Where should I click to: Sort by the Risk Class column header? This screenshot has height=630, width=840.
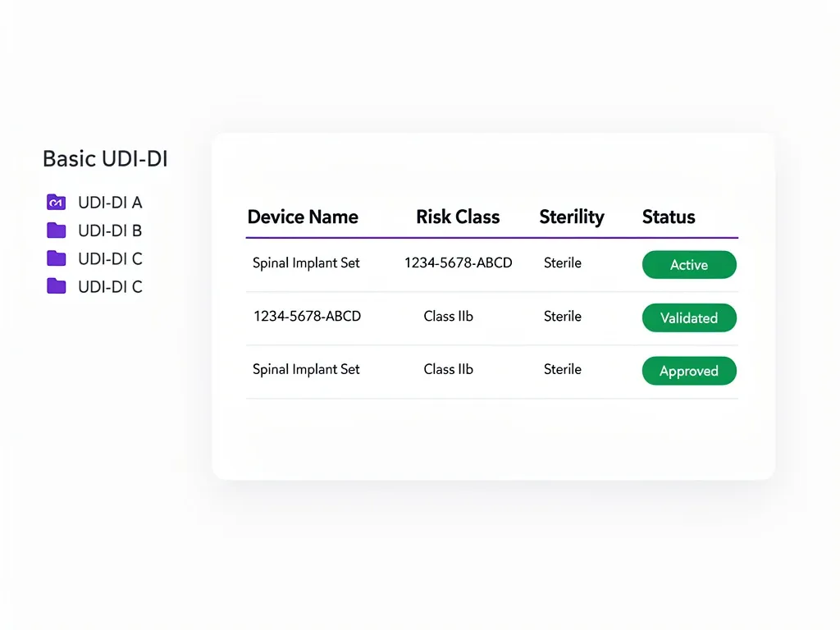(x=458, y=217)
